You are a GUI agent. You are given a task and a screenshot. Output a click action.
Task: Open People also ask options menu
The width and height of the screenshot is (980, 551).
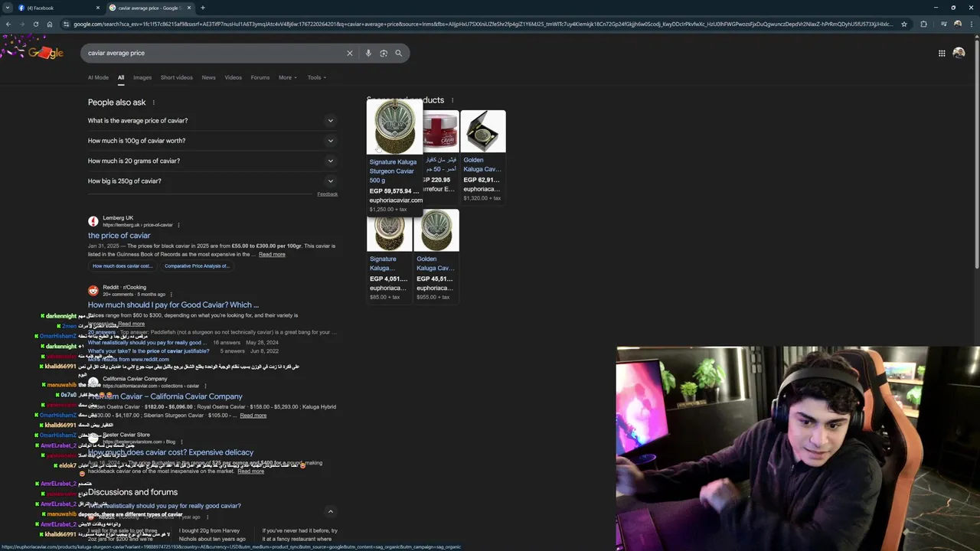(153, 103)
